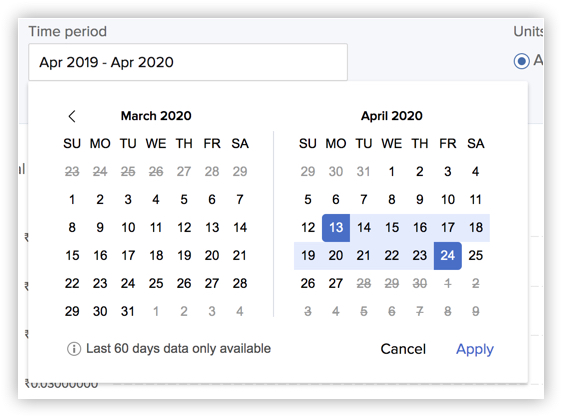The image size is (562, 417).
Task: Select March 28 Saturday date
Action: (x=240, y=284)
